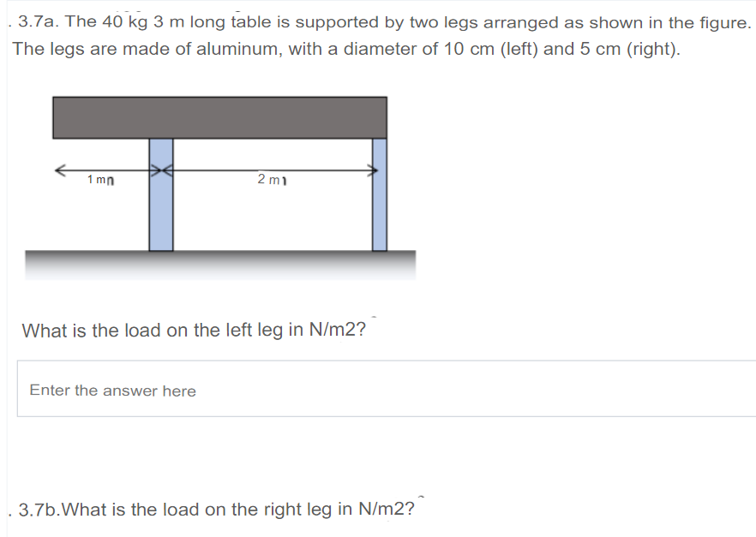Screen dimensions: 756x537
Task: Select the 'Enter the answer here' placeholder text
Action: point(113,390)
